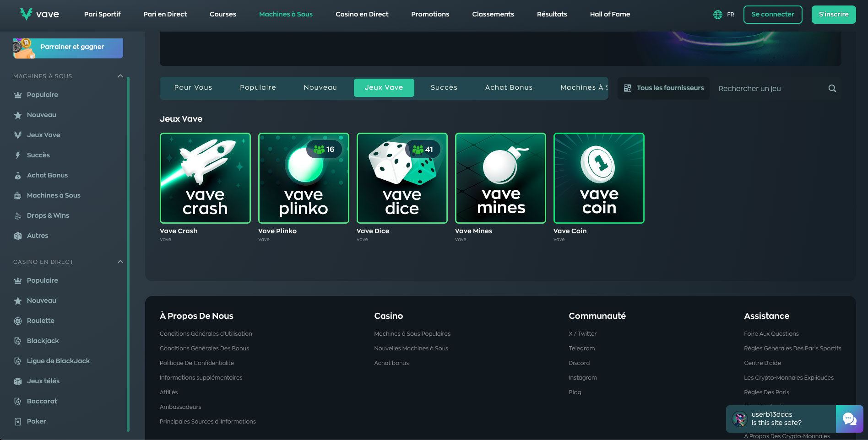Open the Résultats menu item
Viewport: 868px width, 440px height.
[552, 14]
